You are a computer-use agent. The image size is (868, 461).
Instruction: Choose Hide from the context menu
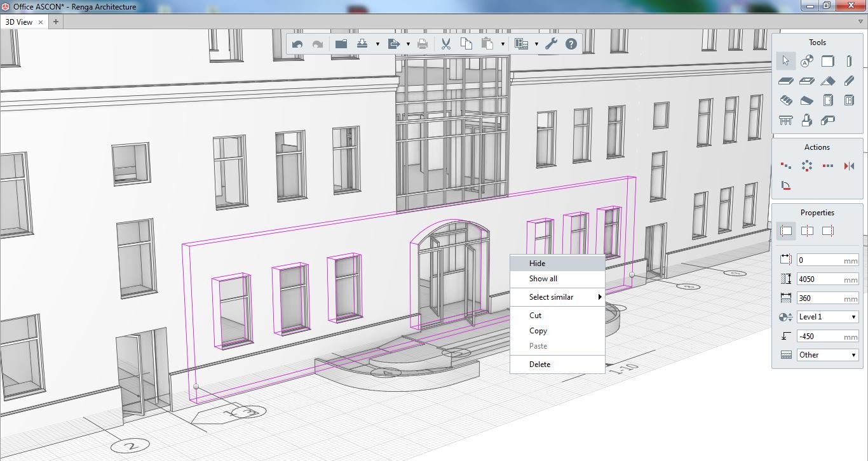coord(537,264)
